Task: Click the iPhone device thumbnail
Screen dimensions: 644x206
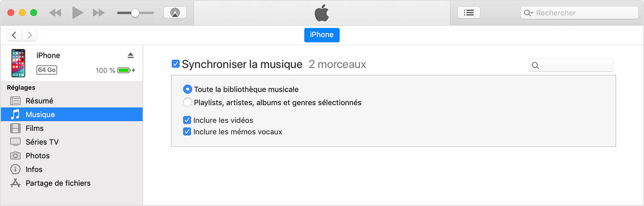Action: point(18,63)
